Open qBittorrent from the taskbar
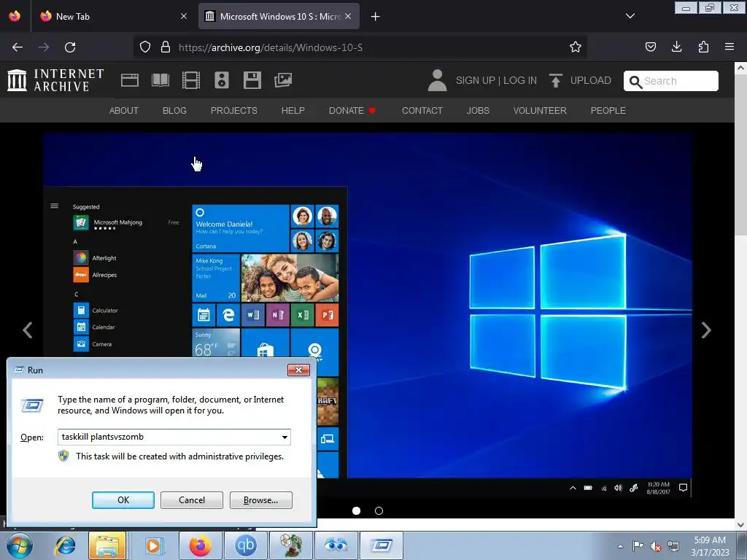 click(x=245, y=545)
